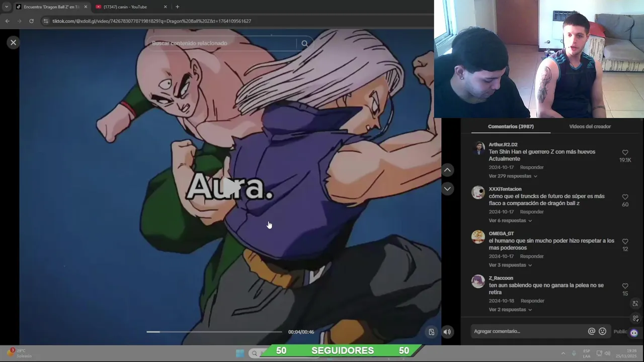Screen dimensions: 644x362
Task: Expand 'Ver 279 respuestas' replies
Action: [513, 176]
